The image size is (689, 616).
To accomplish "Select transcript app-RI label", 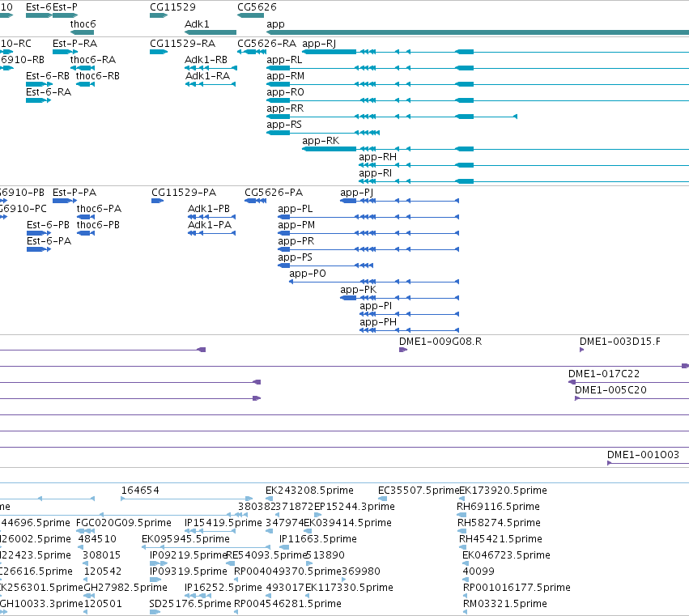I will point(375,173).
